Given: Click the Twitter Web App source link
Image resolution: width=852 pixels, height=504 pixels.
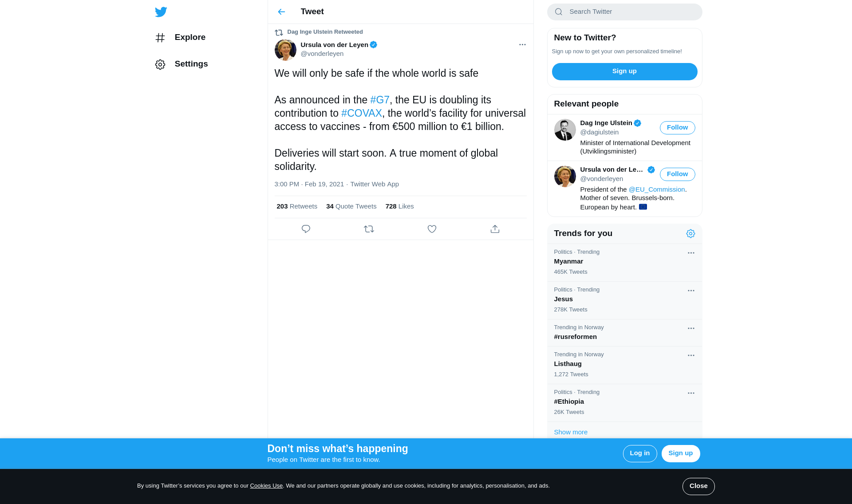Looking at the screenshot, I should point(375,184).
